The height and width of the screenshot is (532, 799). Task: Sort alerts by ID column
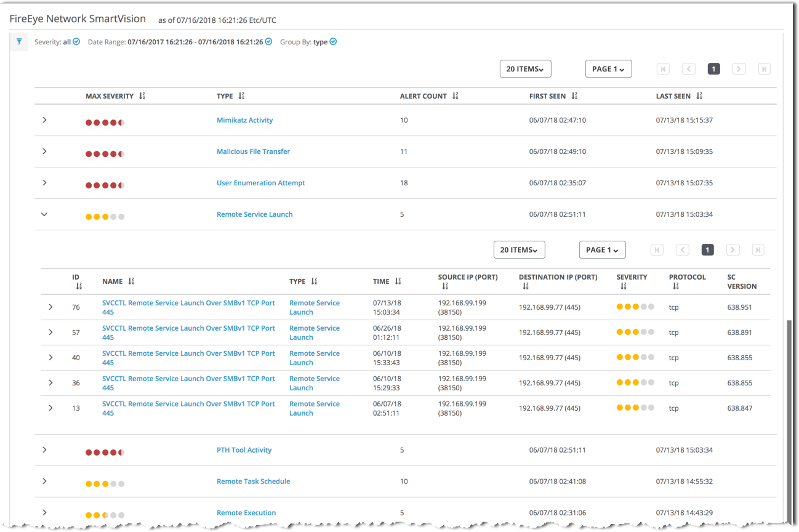coord(78,286)
